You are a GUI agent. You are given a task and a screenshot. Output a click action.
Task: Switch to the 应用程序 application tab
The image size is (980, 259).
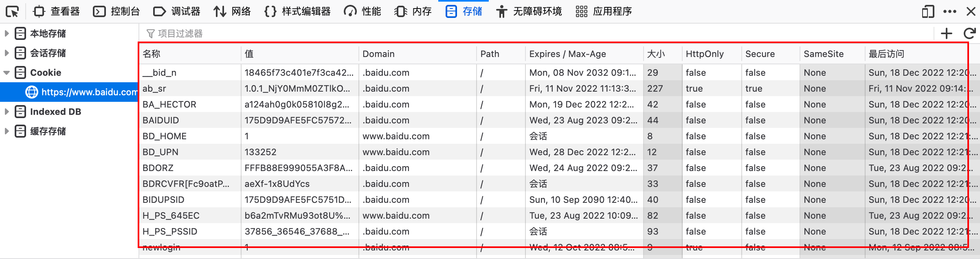[604, 11]
